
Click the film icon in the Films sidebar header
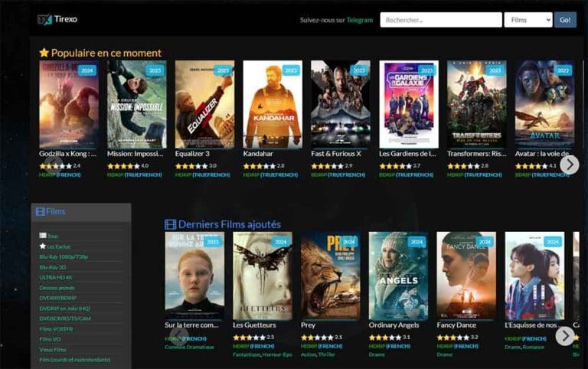pyautogui.click(x=40, y=211)
